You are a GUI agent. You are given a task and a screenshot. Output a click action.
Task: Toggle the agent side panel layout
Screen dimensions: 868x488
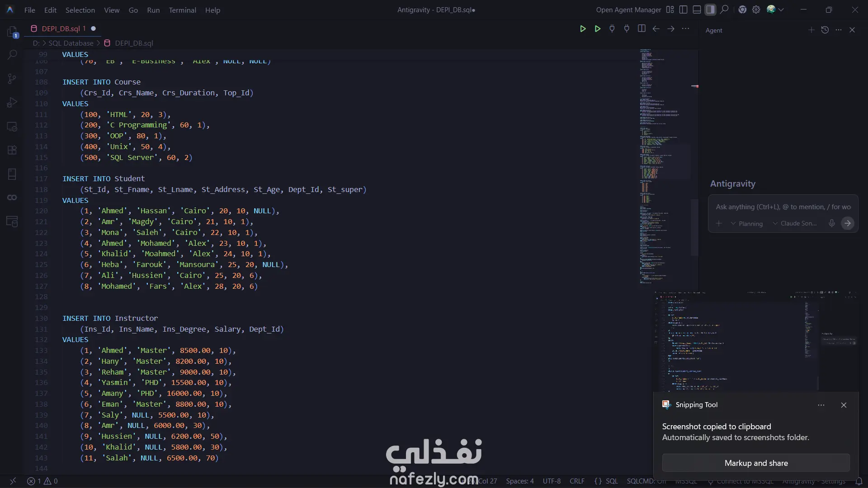pos(710,9)
